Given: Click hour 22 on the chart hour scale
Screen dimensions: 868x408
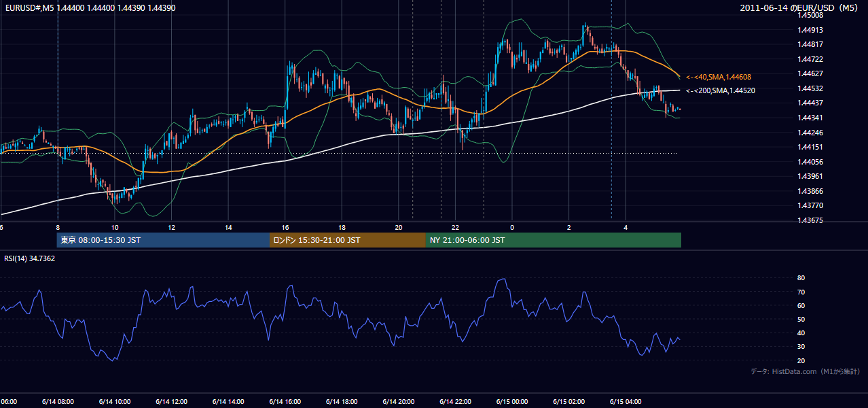Looking at the screenshot, I should click(455, 227).
